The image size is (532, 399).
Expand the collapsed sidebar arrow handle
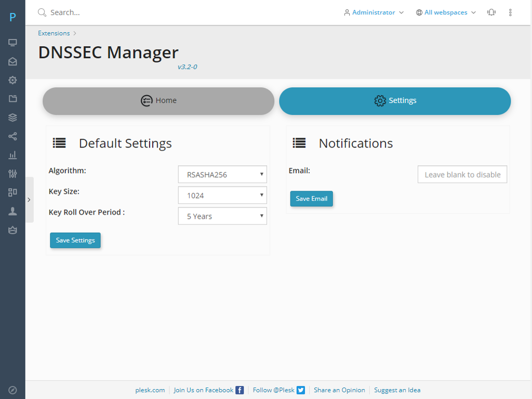point(30,199)
